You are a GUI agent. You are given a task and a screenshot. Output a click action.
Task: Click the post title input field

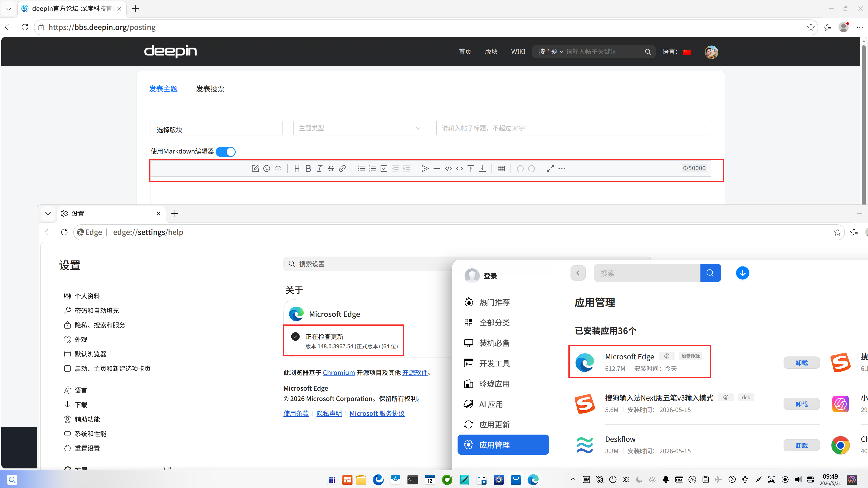pos(573,128)
